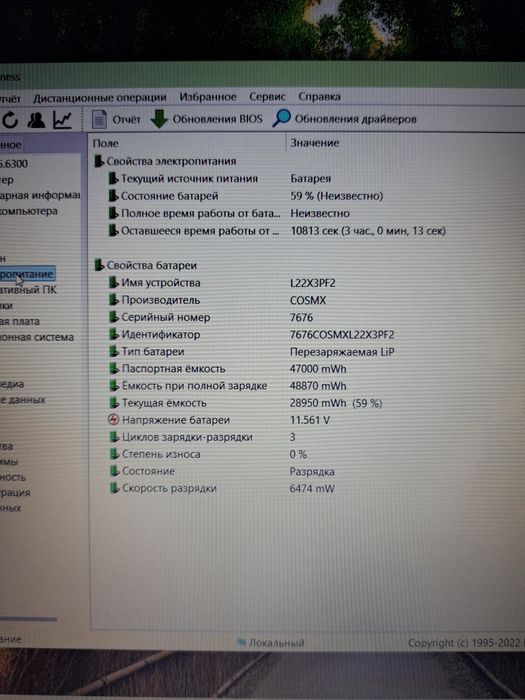The width and height of the screenshot is (525, 700).
Task: Click value 47000 mWh
Action: (x=318, y=369)
